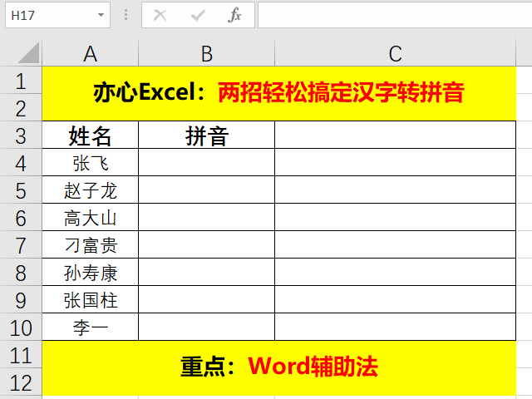Screen dimensions: 532x399
Task: Select the cell containing '张飞'
Action: [91, 163]
